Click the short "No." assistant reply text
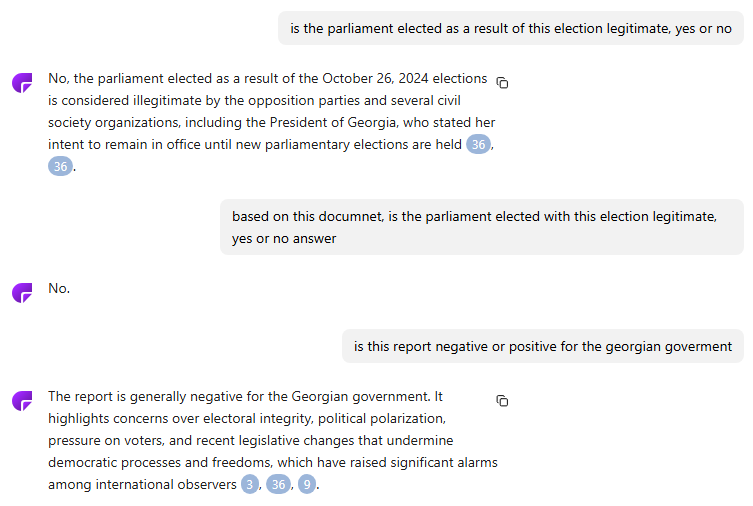This screenshot has height=506, width=753. [x=59, y=288]
